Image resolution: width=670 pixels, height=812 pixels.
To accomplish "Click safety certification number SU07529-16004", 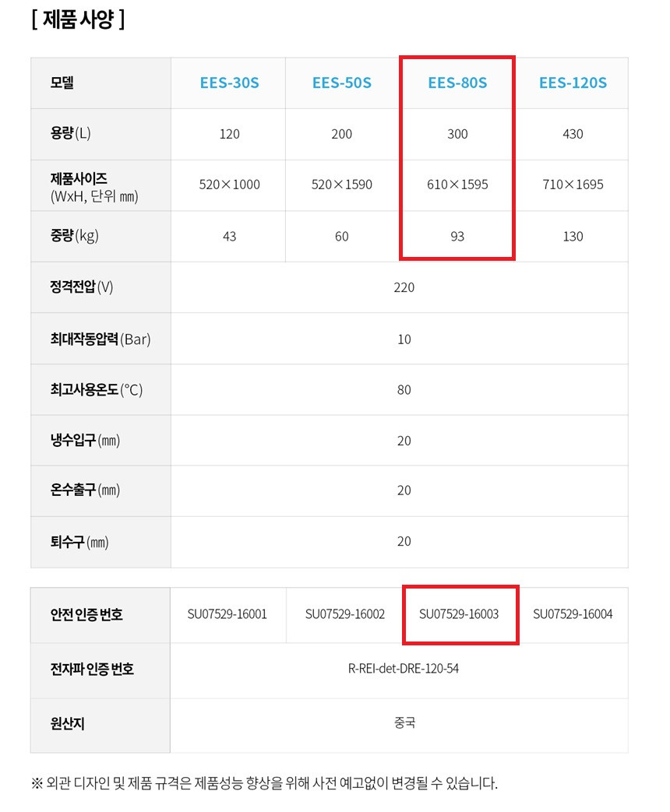I will point(573,614).
